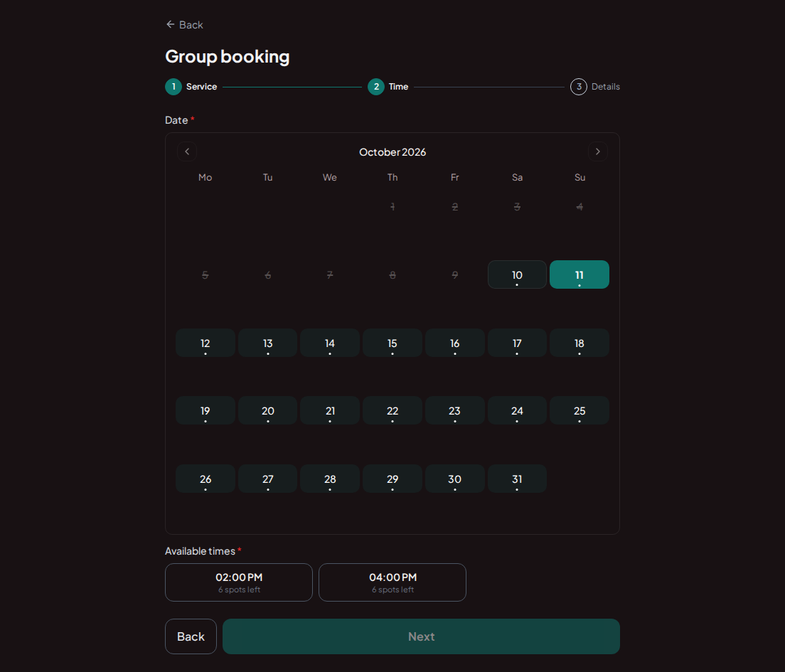Go to previous month in calendar
Image resolution: width=785 pixels, height=672 pixels.
click(x=187, y=151)
